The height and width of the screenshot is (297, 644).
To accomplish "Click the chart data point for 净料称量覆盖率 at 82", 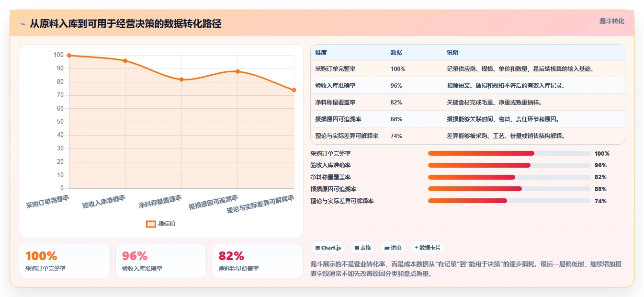I will pos(181,80).
